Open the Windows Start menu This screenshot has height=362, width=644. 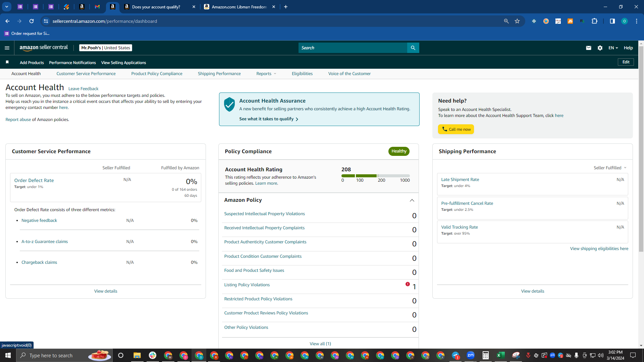coord(8,355)
